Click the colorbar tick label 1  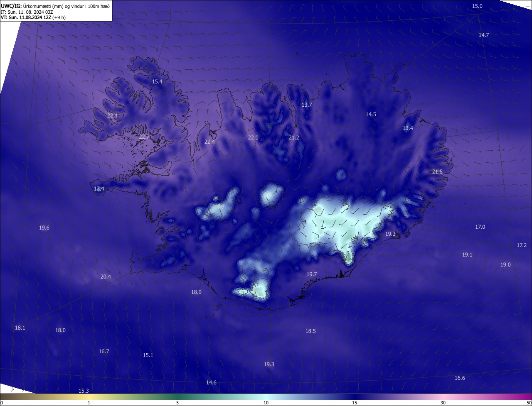pyautogui.click(x=89, y=403)
